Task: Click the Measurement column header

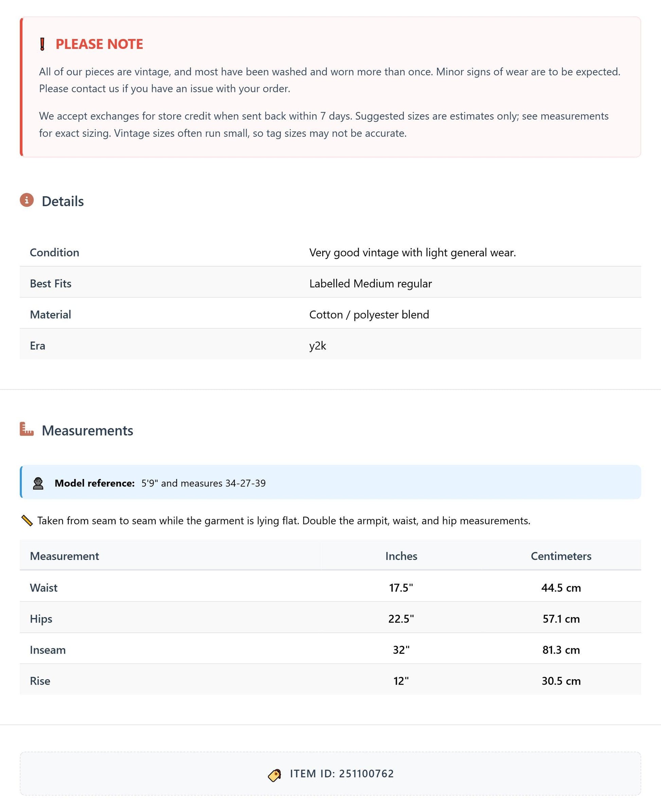Action: pos(64,556)
